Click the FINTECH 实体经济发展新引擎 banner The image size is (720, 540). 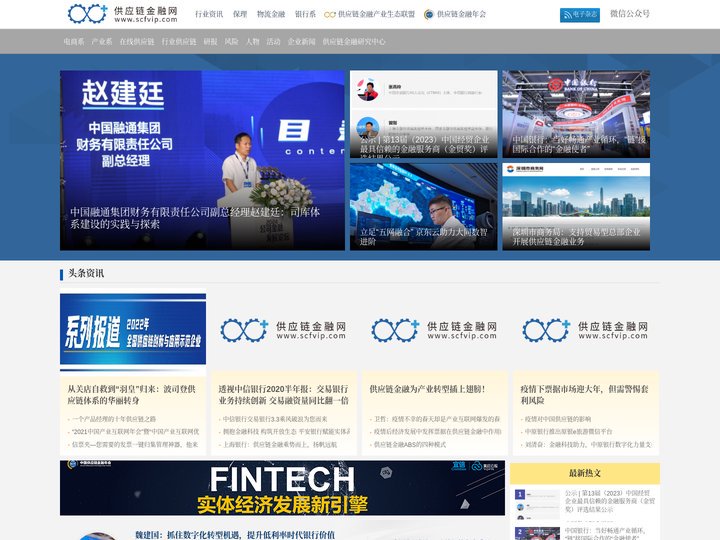click(x=282, y=488)
